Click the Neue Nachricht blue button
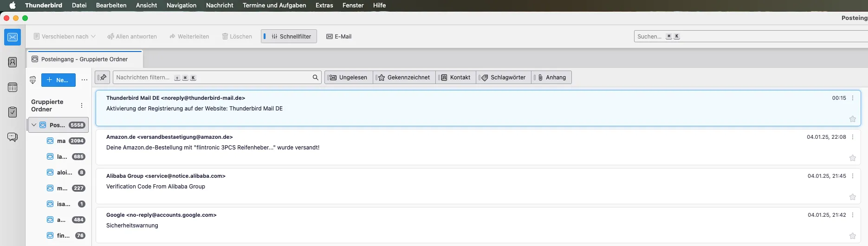This screenshot has height=246, width=868. click(x=58, y=80)
